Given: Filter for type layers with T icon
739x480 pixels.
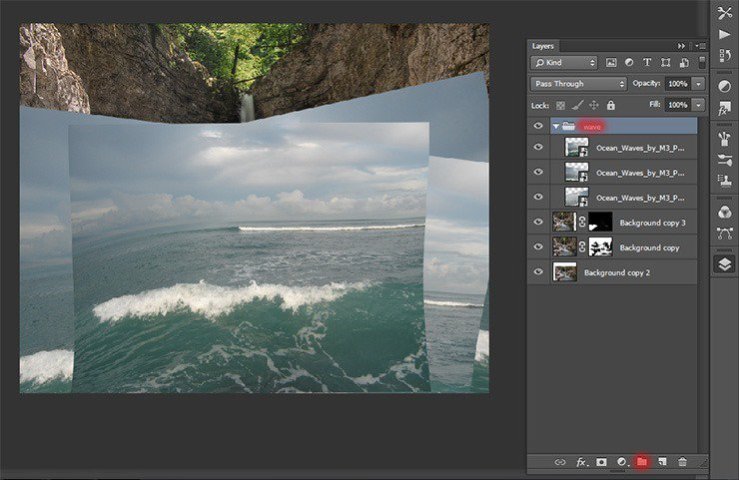Looking at the screenshot, I should pos(647,63).
